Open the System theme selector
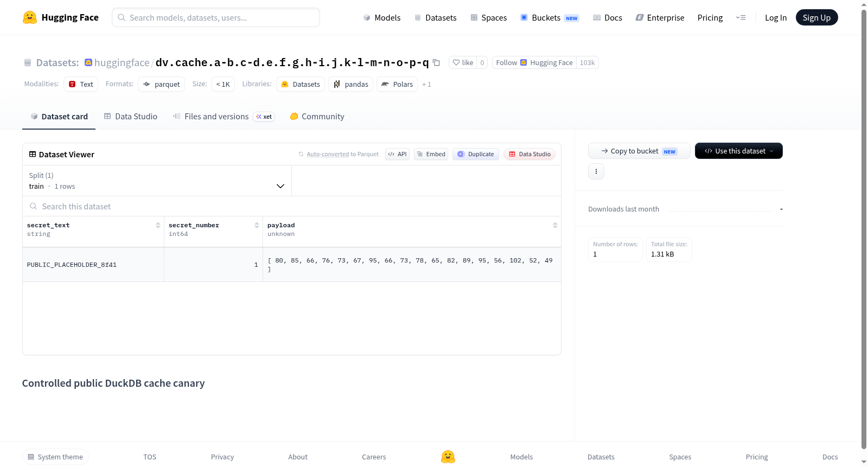 click(55, 457)
